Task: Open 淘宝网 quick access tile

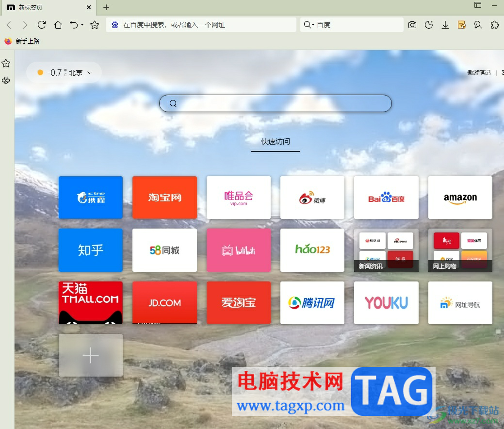Action: [x=164, y=198]
